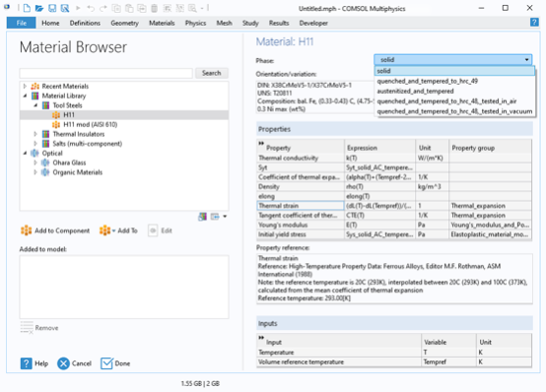Click the New file icon in the toolbar
546x392 pixels.
pyautogui.click(x=27, y=8)
